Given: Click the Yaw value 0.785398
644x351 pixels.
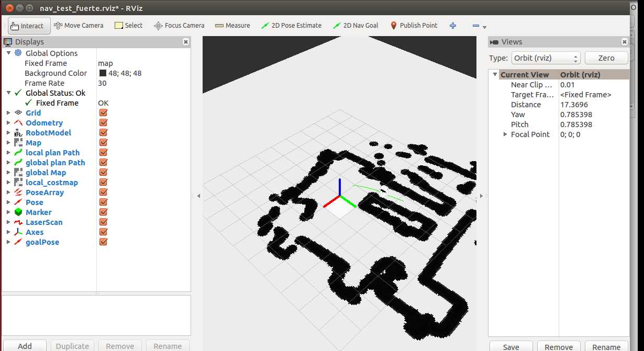Looking at the screenshot, I should [576, 115].
